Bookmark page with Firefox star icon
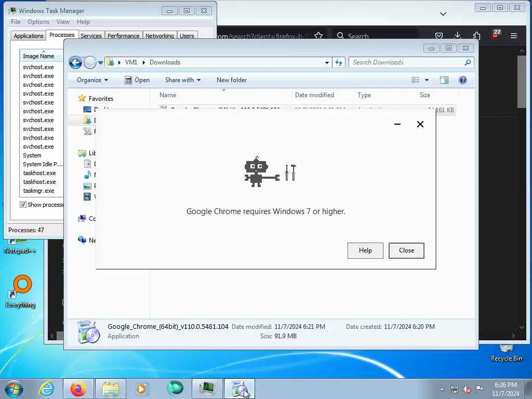This screenshot has width=532, height=399. (318, 35)
